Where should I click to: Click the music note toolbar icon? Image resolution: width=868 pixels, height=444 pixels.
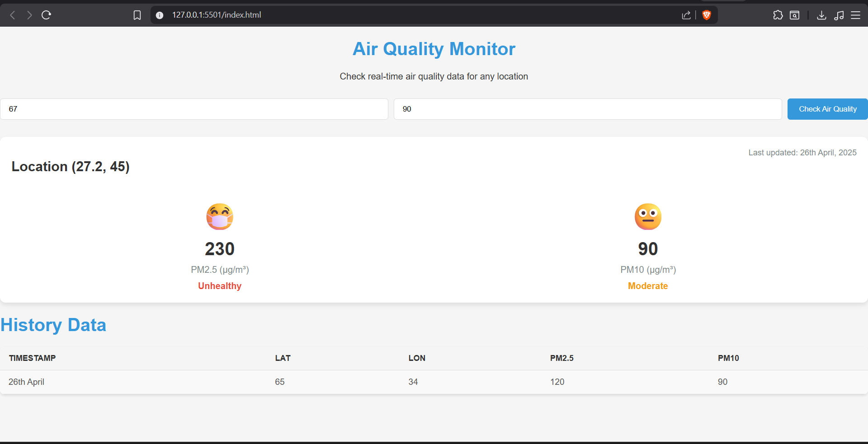pyautogui.click(x=839, y=15)
